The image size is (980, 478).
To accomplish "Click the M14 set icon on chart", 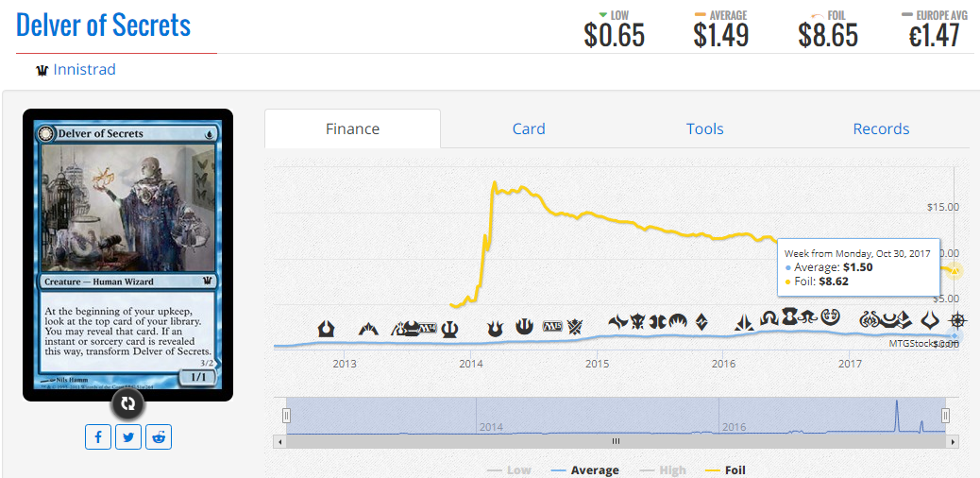I will (x=428, y=326).
